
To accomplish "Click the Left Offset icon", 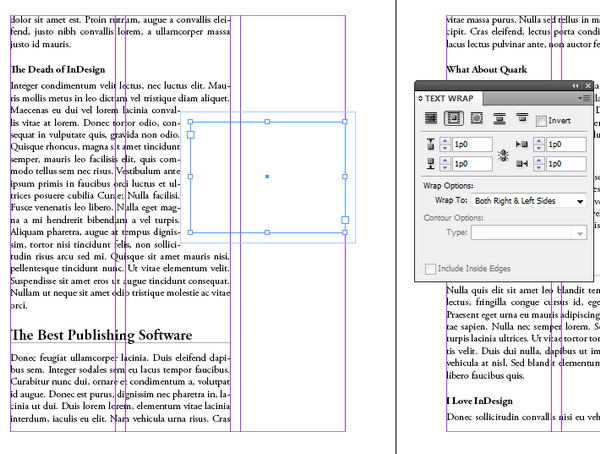I will [522, 144].
